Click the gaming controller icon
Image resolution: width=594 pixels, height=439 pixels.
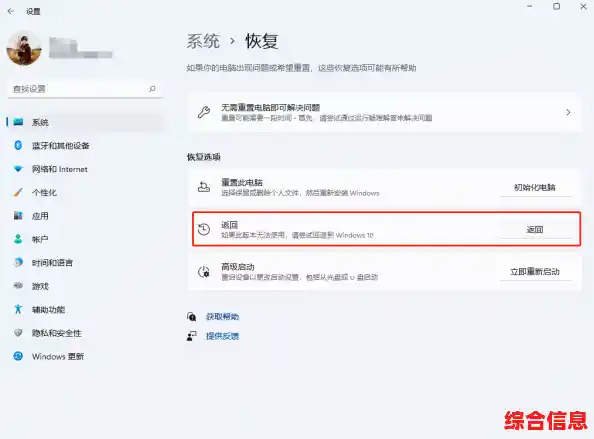[x=18, y=285]
